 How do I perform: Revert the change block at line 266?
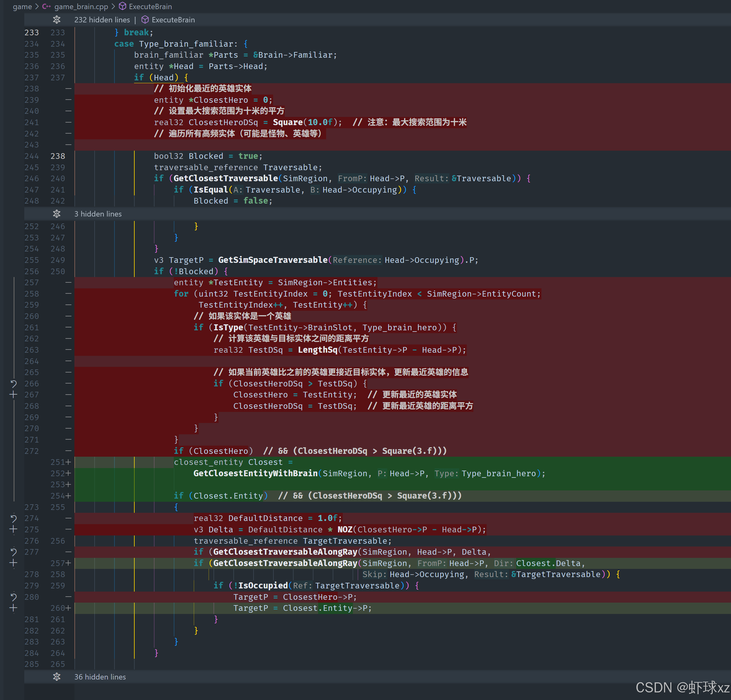(x=14, y=384)
